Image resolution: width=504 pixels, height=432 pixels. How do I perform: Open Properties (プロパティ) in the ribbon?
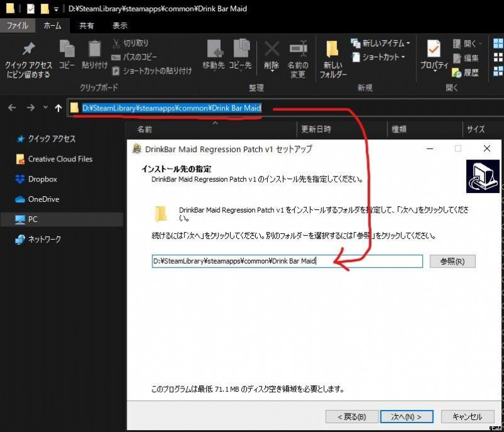pos(433,50)
